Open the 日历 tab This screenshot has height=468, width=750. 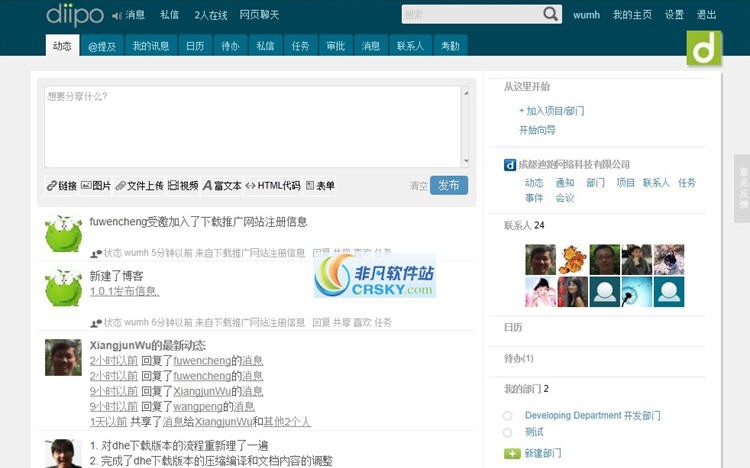[195, 46]
